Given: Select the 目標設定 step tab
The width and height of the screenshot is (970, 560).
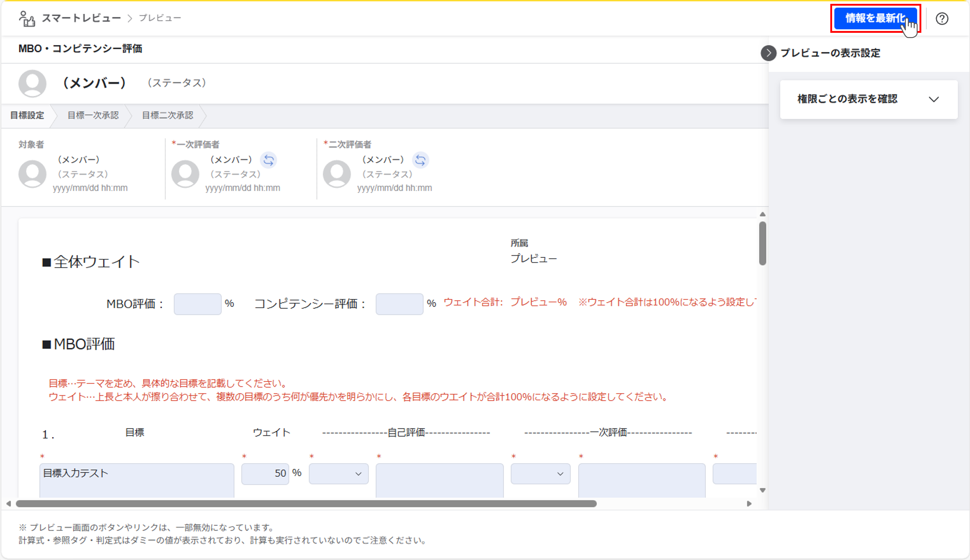Looking at the screenshot, I should 27,115.
